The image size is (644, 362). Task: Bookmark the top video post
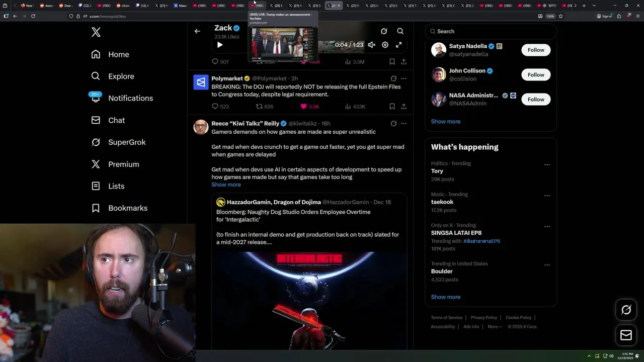pos(392,62)
